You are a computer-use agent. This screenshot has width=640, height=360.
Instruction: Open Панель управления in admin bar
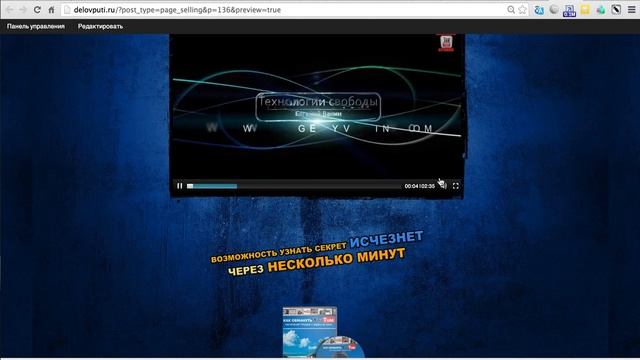36,26
